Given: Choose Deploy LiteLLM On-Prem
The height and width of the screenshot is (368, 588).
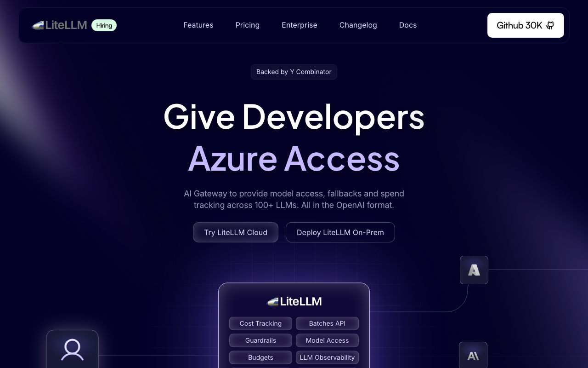Looking at the screenshot, I should pos(340,232).
